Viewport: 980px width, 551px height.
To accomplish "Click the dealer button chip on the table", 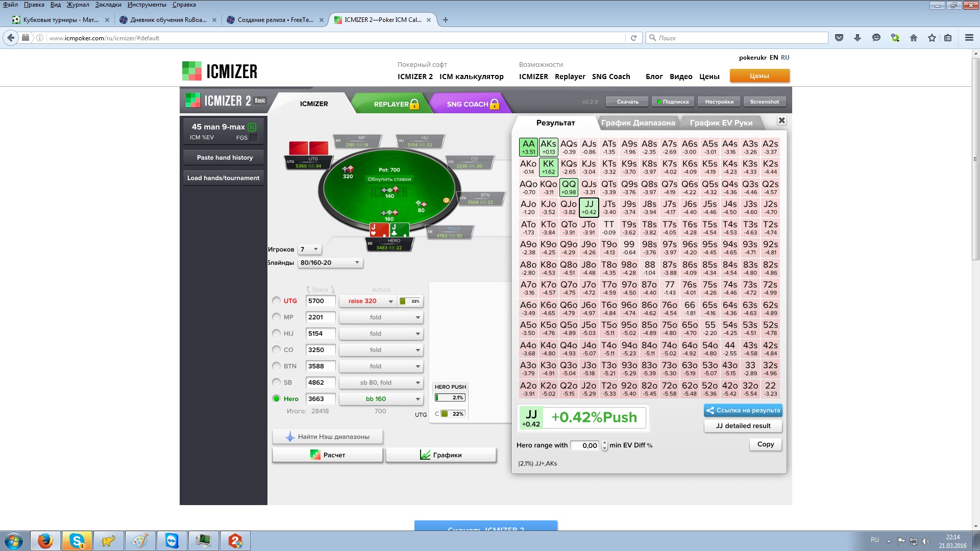I will click(446, 201).
